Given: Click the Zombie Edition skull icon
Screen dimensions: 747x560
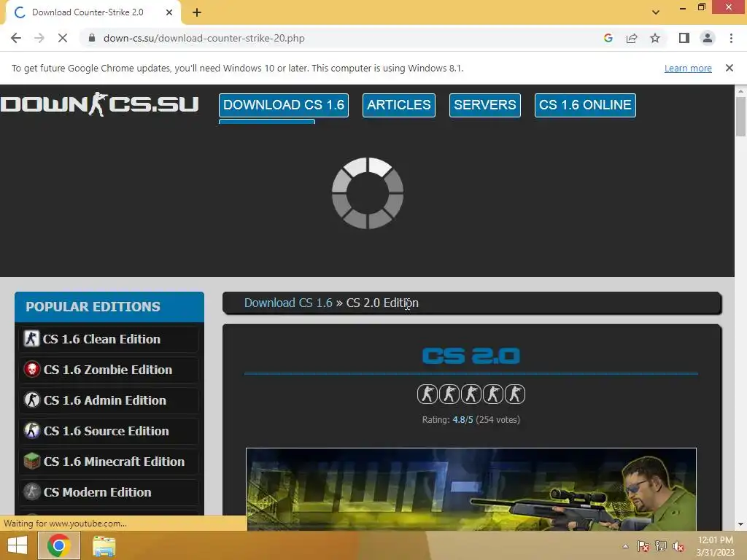Looking at the screenshot, I should 32,369.
